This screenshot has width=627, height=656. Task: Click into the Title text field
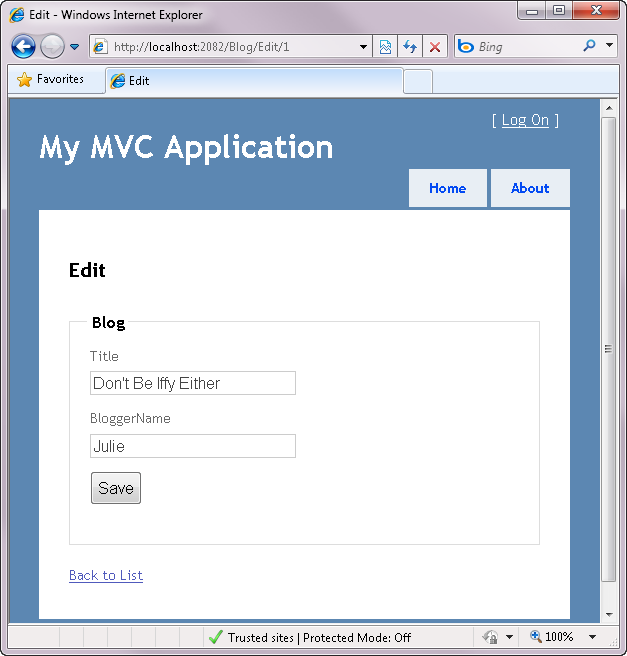[x=192, y=383]
